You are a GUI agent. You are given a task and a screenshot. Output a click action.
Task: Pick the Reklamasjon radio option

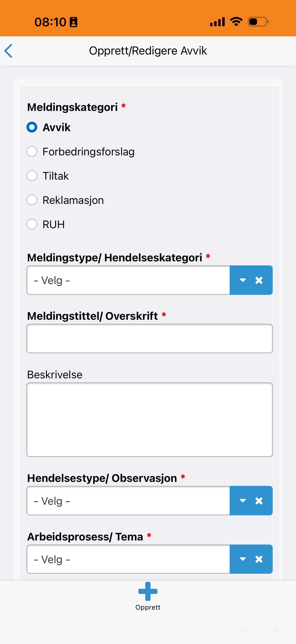coord(32,200)
